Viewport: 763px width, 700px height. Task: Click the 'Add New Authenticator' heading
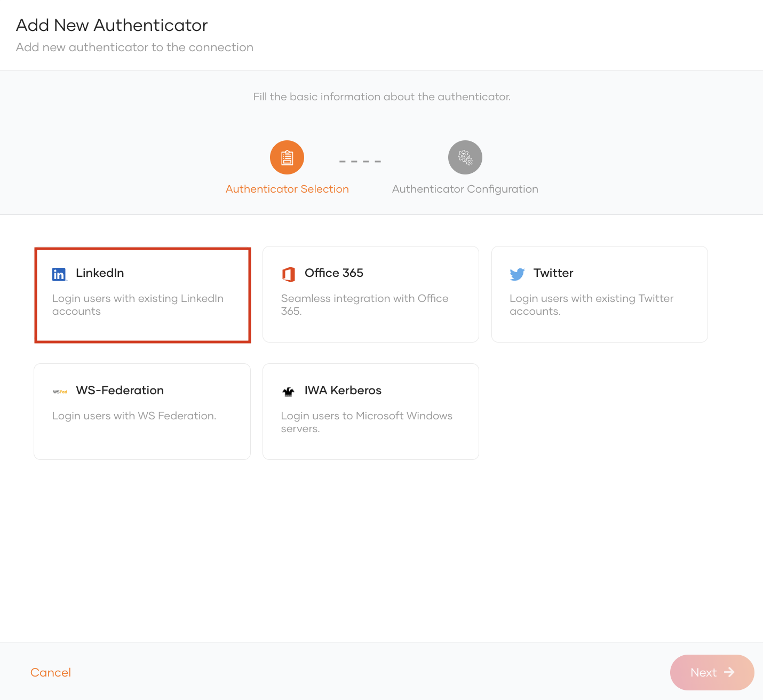click(x=112, y=25)
